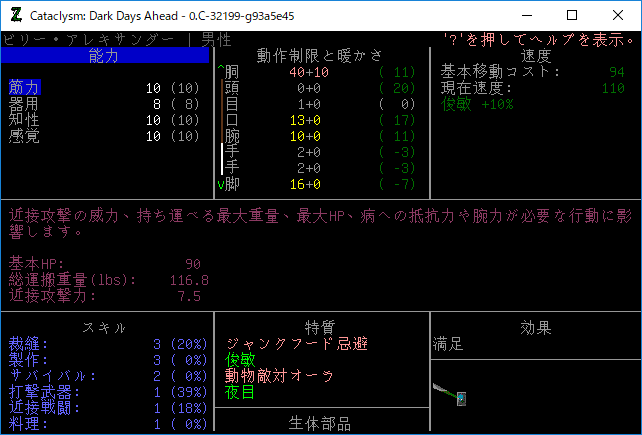Viewport: 642px width, 435px height.
Task: Select the highlighted 筋力 stat
Action: 24,88
